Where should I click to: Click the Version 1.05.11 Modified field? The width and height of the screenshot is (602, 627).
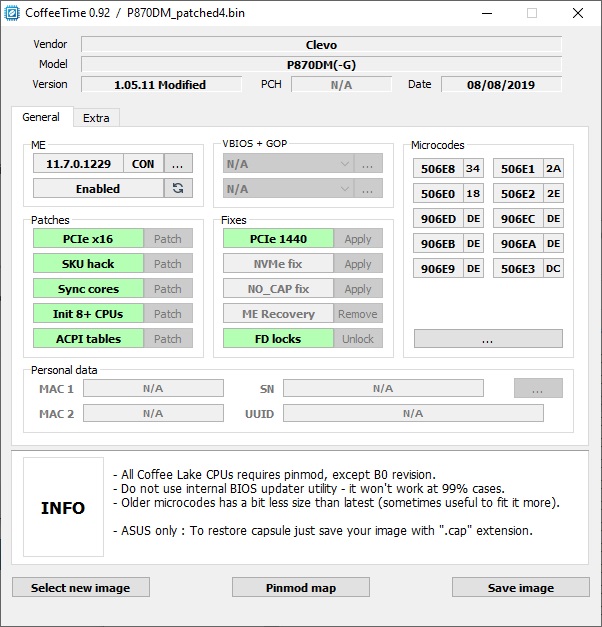tap(161, 84)
